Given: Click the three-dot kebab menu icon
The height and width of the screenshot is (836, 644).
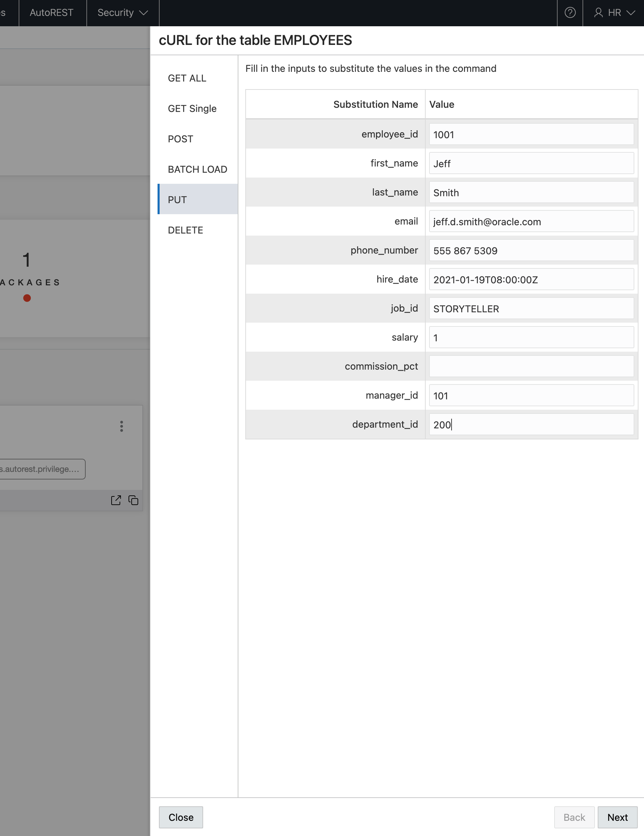Looking at the screenshot, I should (x=121, y=426).
